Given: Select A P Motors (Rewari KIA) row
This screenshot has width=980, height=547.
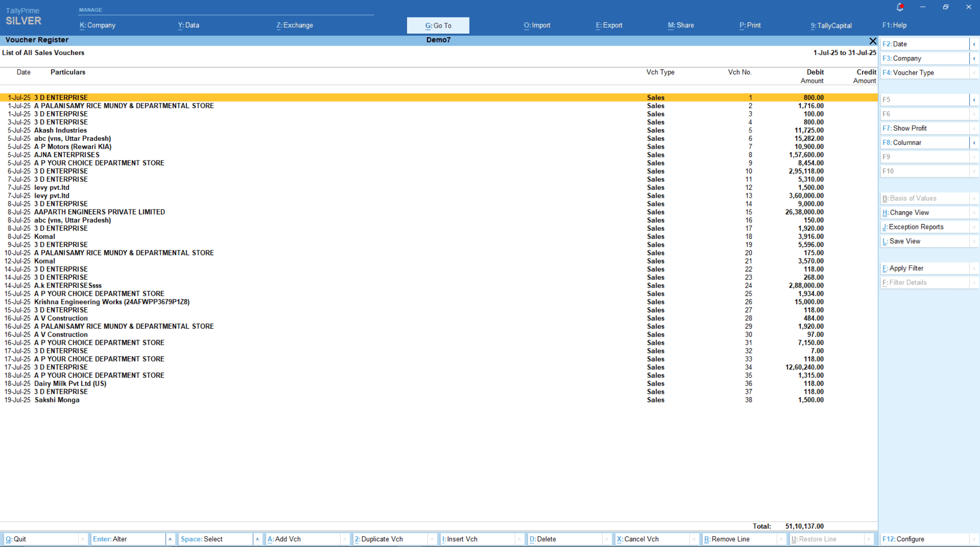Looking at the screenshot, I should (x=439, y=147).
